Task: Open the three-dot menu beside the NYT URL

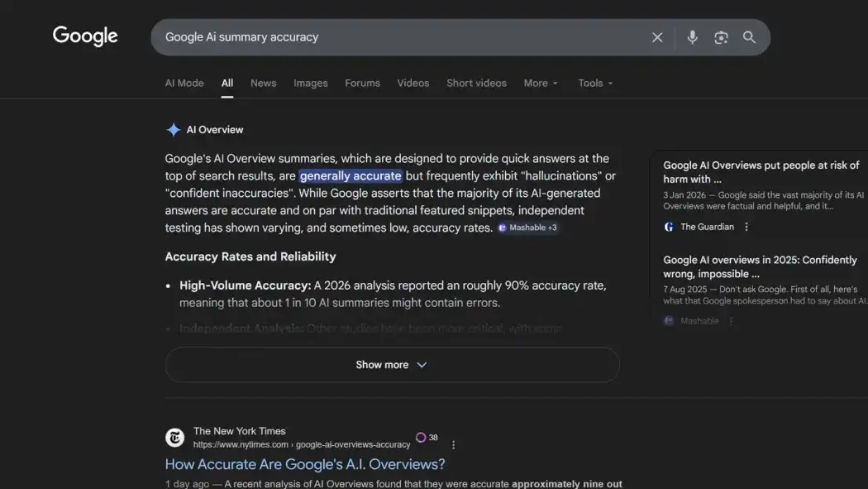Action: point(452,443)
